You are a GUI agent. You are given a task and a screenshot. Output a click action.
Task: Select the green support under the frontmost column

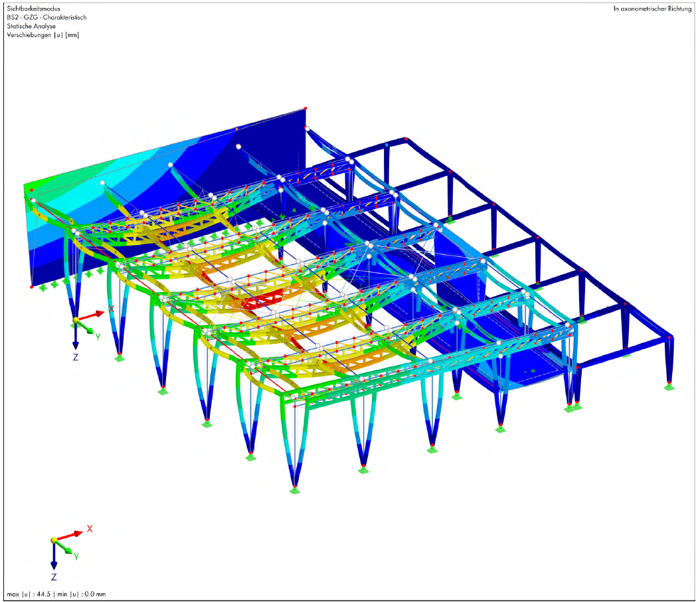tap(294, 490)
